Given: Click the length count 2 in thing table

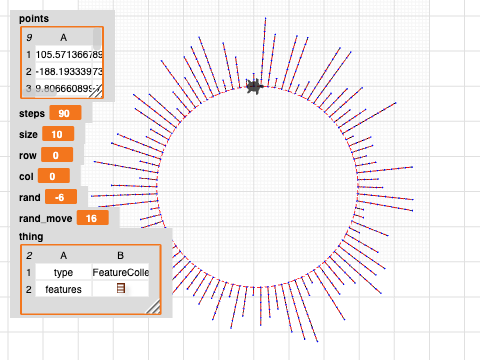Looking at the screenshot, I should click(29, 256).
